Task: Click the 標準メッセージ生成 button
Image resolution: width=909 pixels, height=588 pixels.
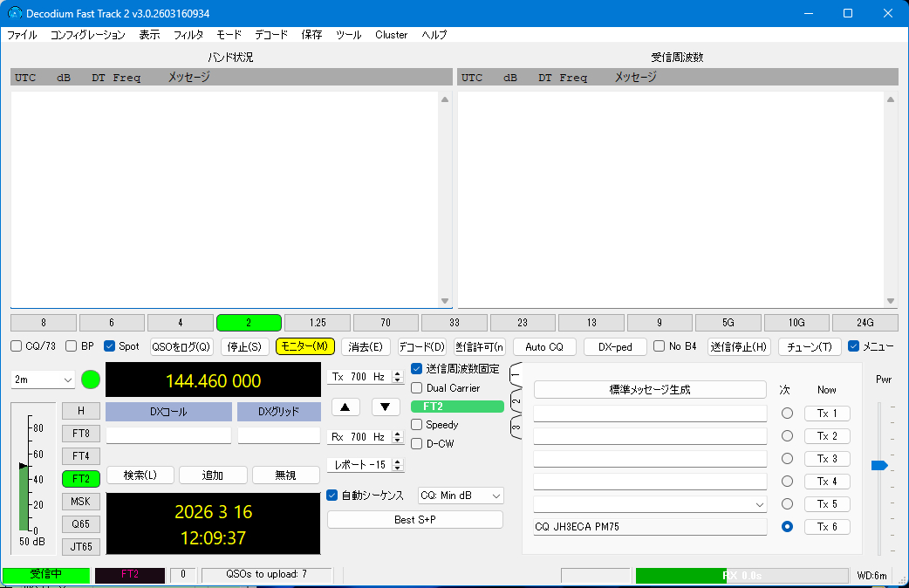Action: [x=649, y=390]
